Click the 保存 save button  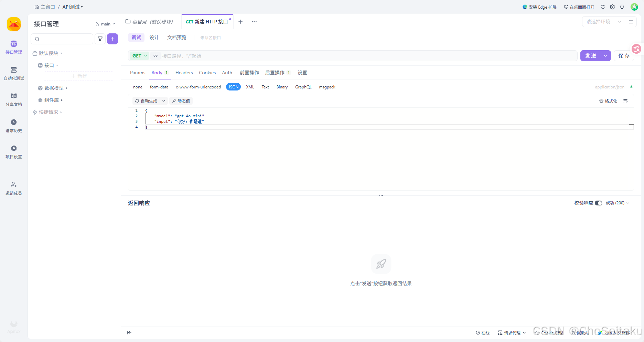click(624, 56)
